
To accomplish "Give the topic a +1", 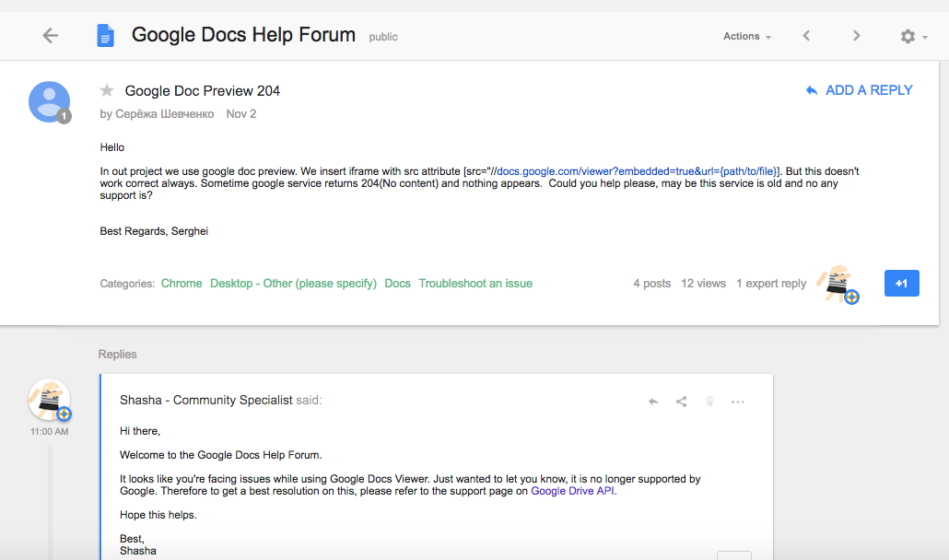I will 901,283.
